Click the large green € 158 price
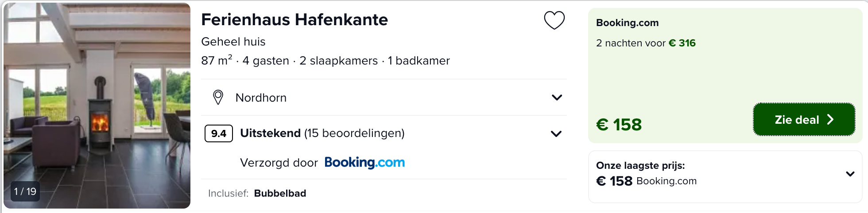Viewport: 868px width, 213px height. point(619,125)
